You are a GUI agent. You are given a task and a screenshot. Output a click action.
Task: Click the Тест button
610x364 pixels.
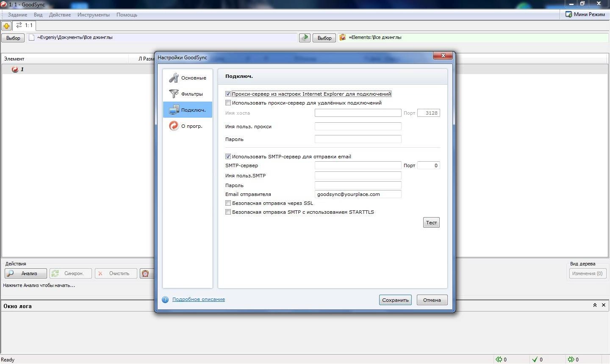pyautogui.click(x=431, y=223)
